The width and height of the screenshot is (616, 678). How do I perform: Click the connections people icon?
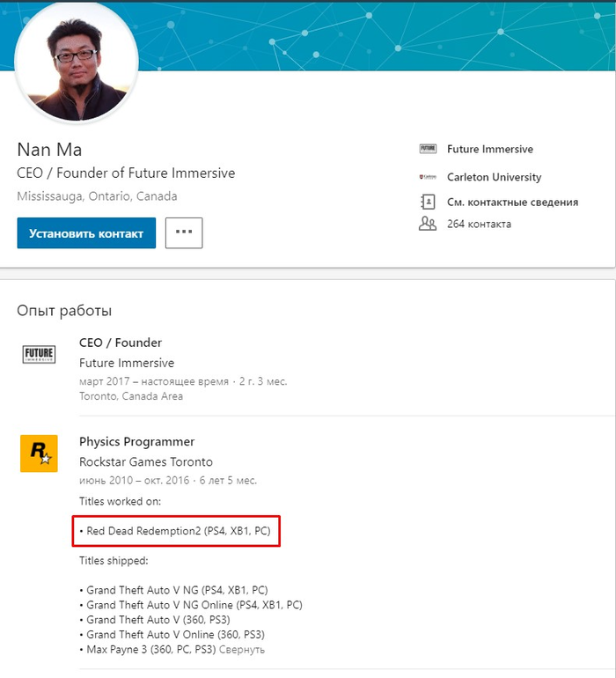[428, 224]
